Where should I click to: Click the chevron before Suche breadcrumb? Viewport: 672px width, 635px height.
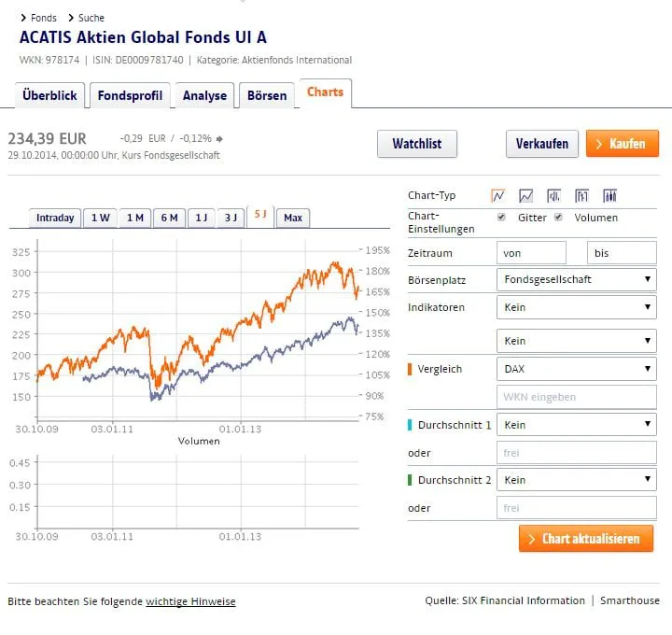(71, 18)
